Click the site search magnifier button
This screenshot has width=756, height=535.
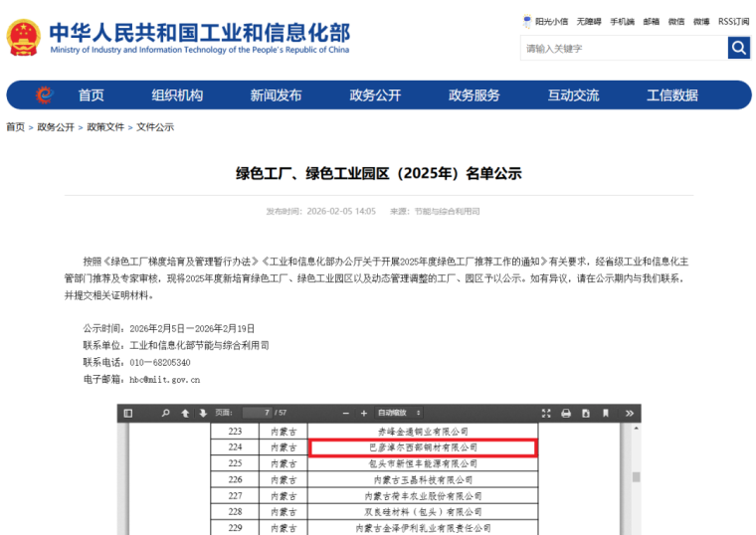(x=739, y=48)
